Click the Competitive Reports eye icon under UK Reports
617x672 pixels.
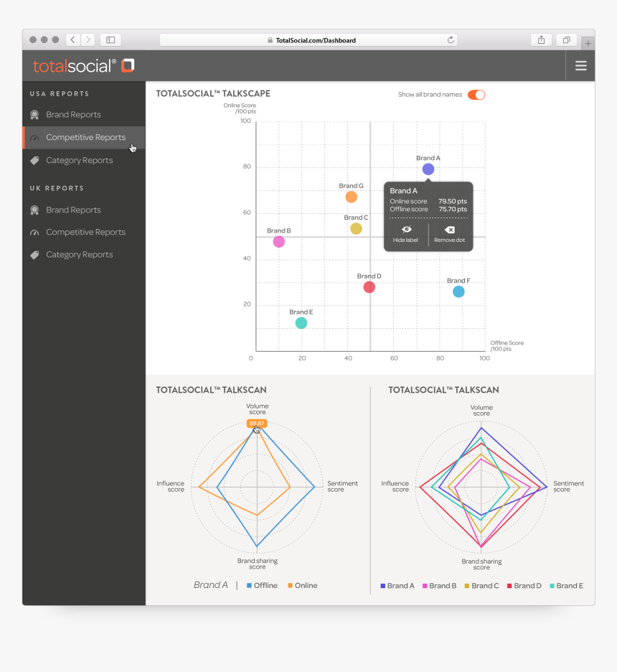click(34, 232)
